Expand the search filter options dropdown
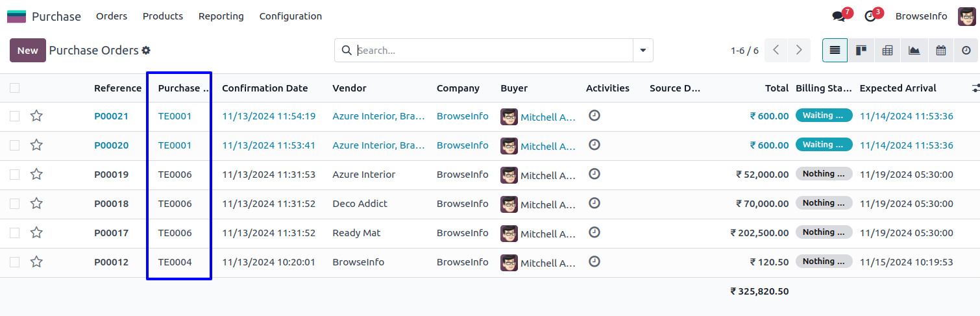This screenshot has width=980, height=316. (x=643, y=50)
